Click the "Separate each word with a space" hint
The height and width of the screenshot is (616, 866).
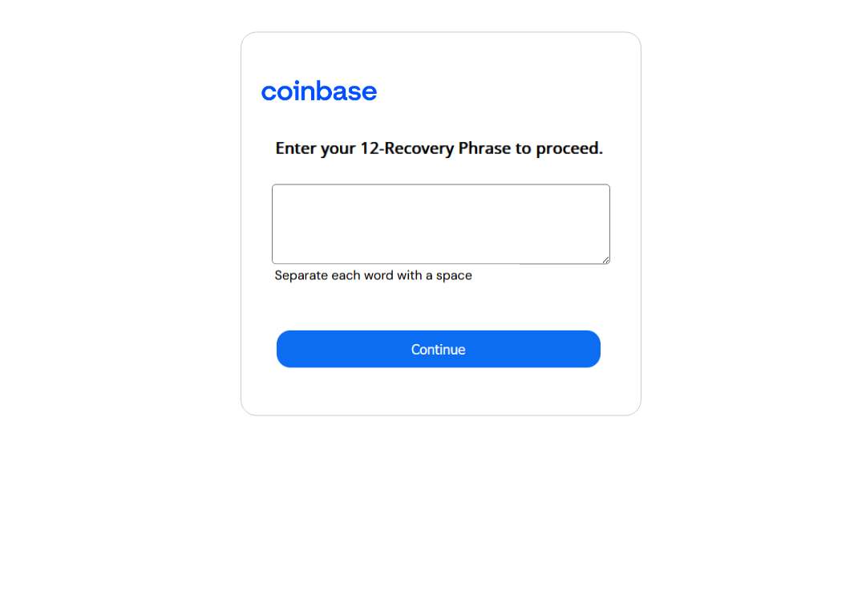click(x=374, y=275)
